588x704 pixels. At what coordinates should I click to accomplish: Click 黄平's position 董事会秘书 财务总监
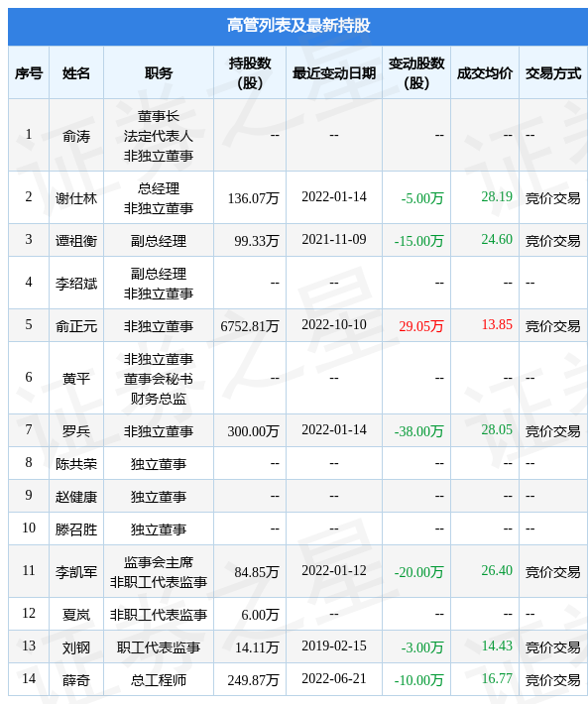tap(159, 389)
